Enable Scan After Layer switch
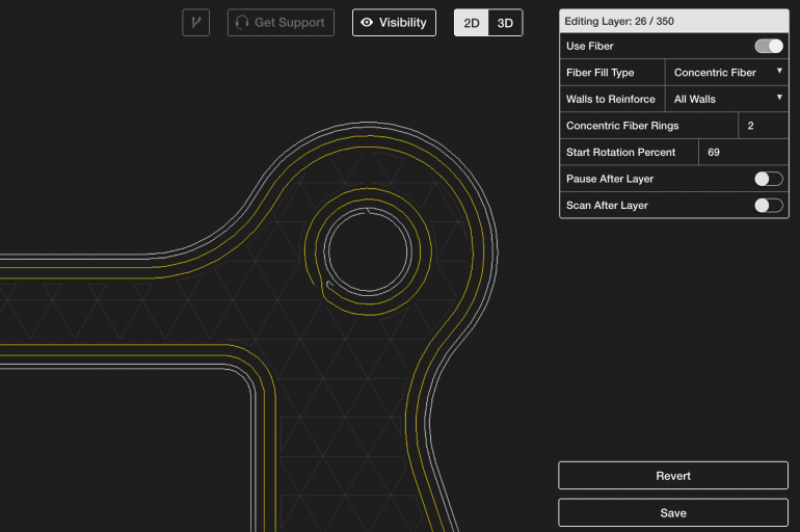800x532 pixels. point(768,205)
